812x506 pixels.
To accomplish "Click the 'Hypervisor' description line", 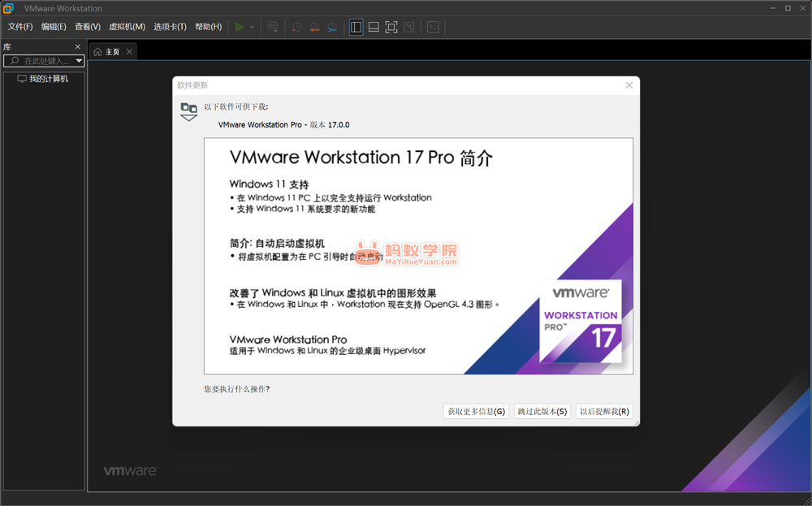I will [327, 351].
